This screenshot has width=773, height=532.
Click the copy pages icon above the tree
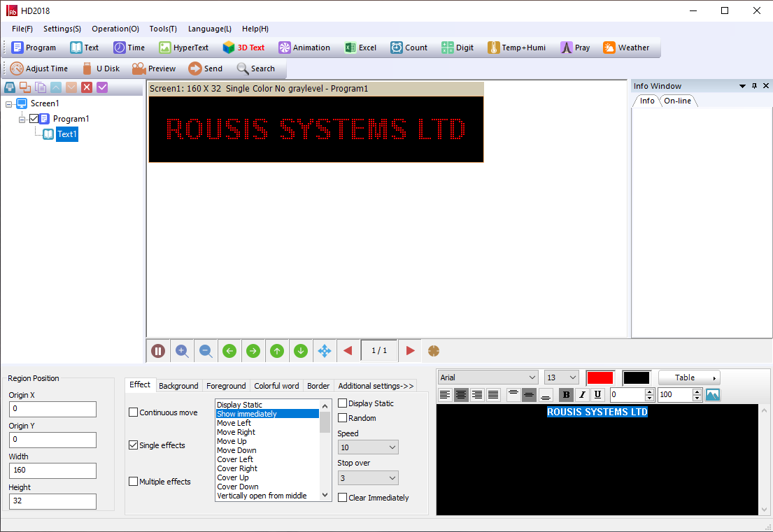point(41,87)
